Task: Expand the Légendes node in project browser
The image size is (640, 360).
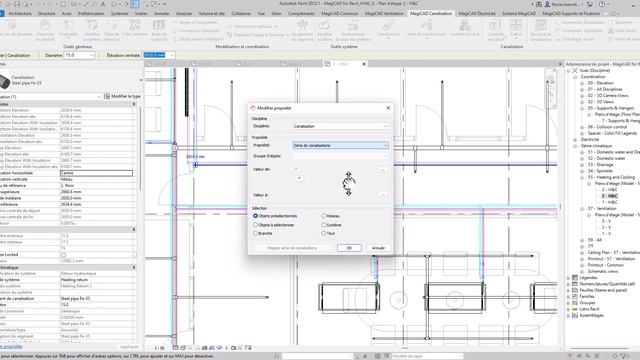Action: (568, 278)
